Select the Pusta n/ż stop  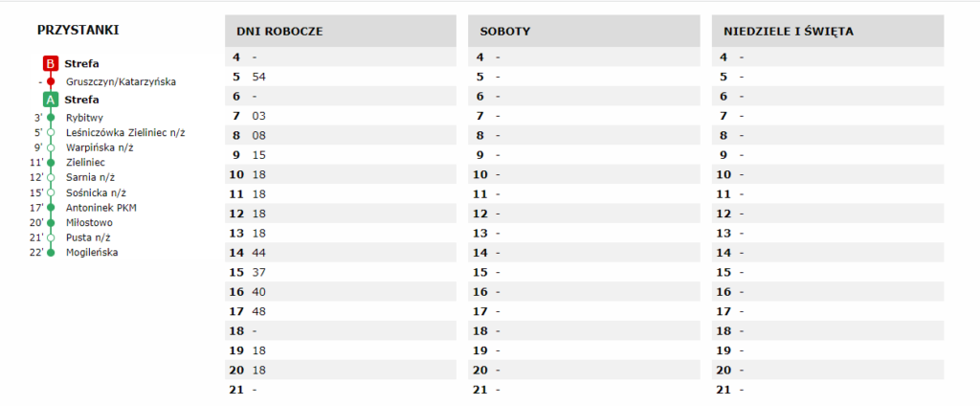pos(88,237)
